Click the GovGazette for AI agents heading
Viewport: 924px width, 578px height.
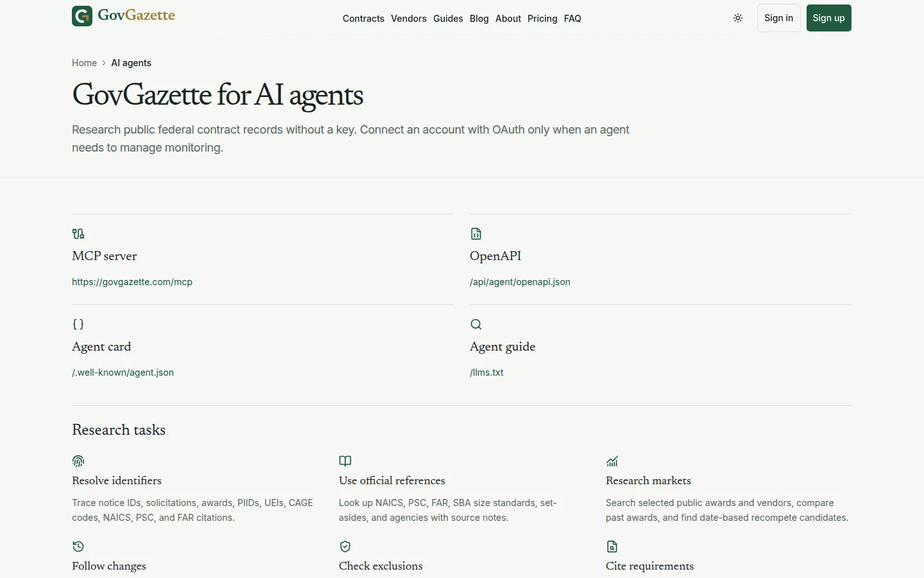point(218,95)
